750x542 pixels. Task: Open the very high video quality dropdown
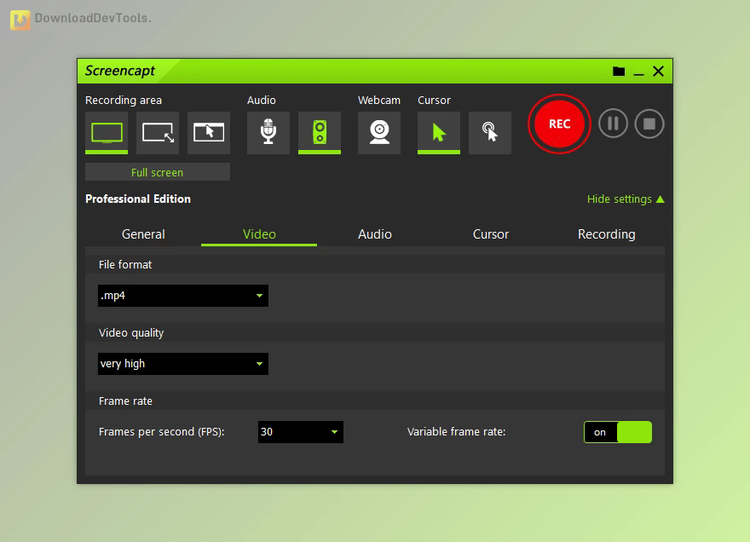(x=183, y=364)
